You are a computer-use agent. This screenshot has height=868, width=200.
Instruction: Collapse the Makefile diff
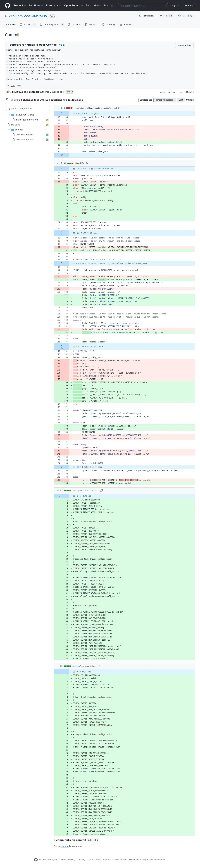(x=58, y=163)
